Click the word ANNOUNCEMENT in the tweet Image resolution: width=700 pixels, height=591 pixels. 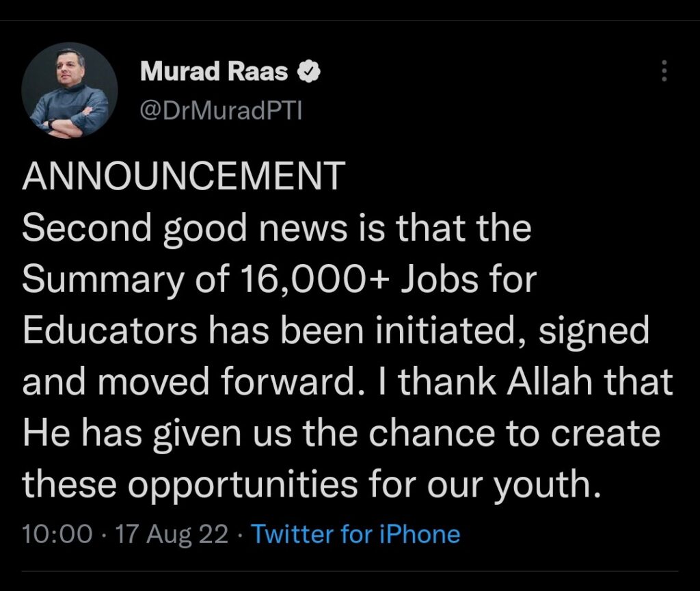[182, 178]
